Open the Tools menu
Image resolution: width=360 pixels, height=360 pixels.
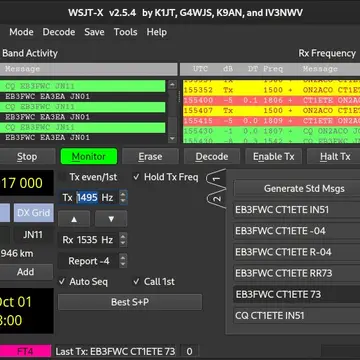pyautogui.click(x=125, y=32)
